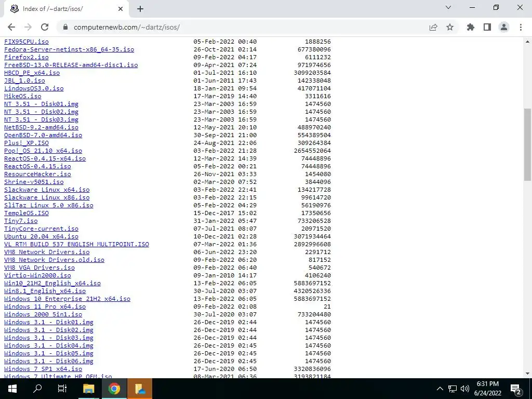Viewport: 532px width, 399px height.
Task: Download Windows 11 Pro x64.iso
Action: coord(45,307)
